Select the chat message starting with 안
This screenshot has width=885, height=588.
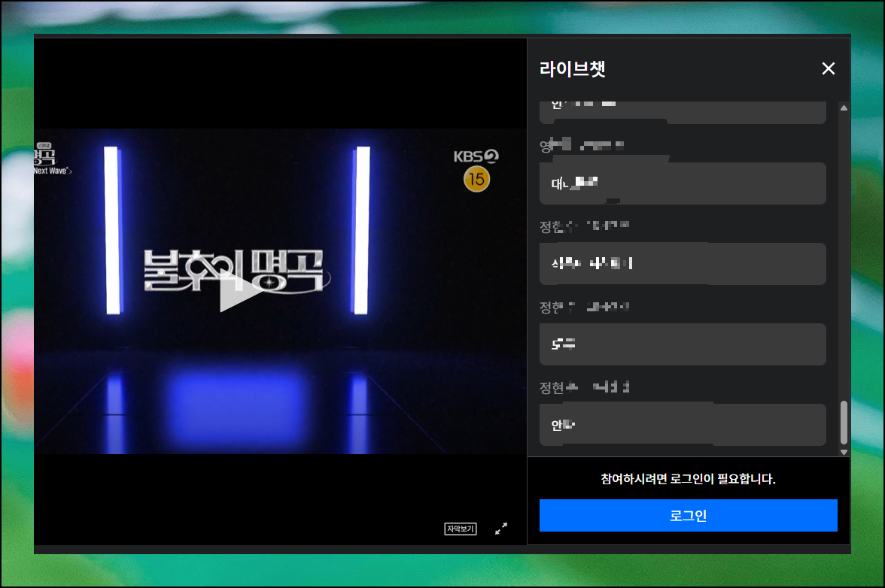click(682, 424)
